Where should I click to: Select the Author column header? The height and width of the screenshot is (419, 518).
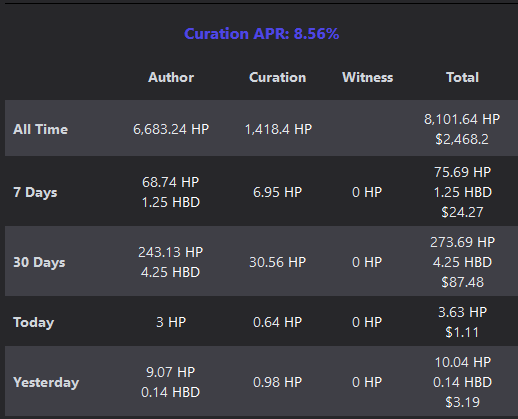[171, 77]
